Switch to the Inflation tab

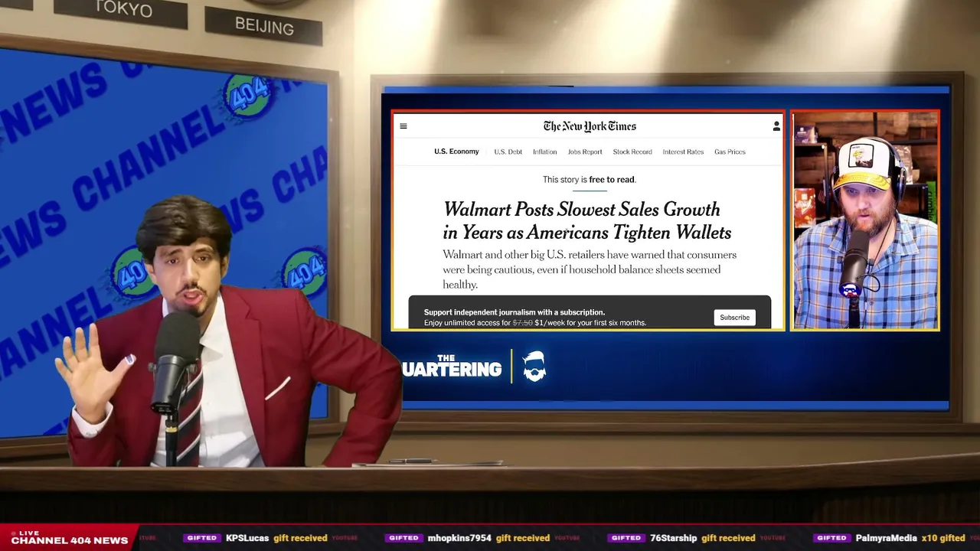[545, 152]
